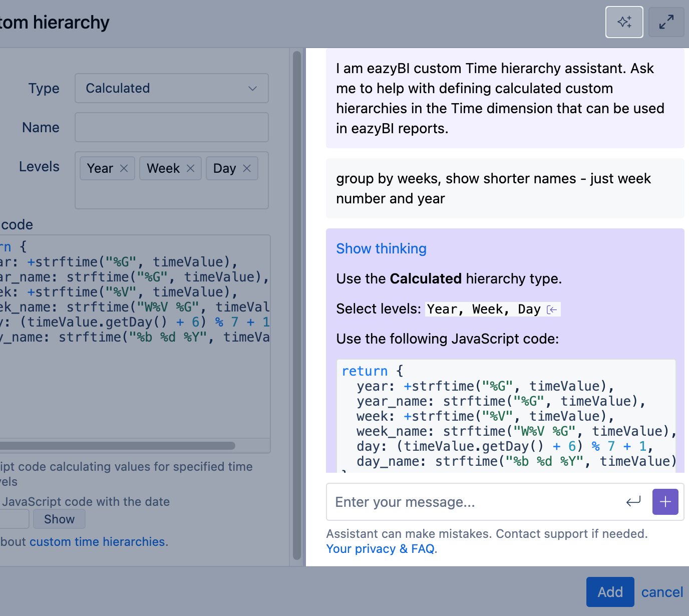689x616 pixels.
Task: Open Your privacy & FAQ link
Action: point(380,549)
